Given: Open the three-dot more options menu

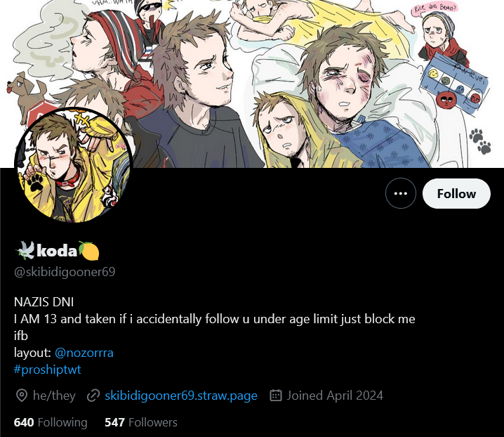Looking at the screenshot, I should coord(401,193).
